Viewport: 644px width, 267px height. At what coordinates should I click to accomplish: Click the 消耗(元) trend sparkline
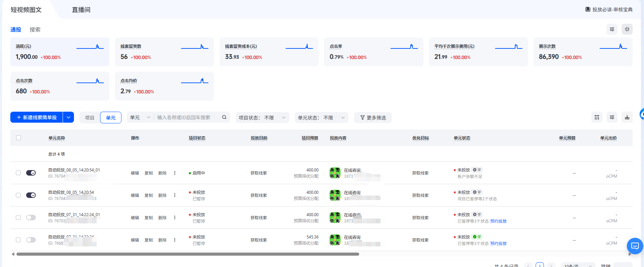pos(90,46)
